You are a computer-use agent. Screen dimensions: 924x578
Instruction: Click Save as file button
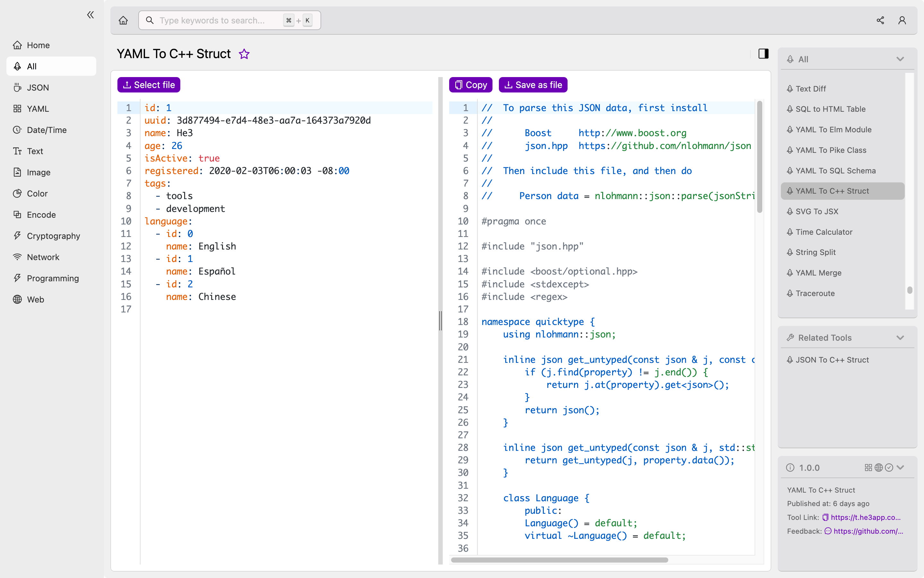(x=533, y=85)
